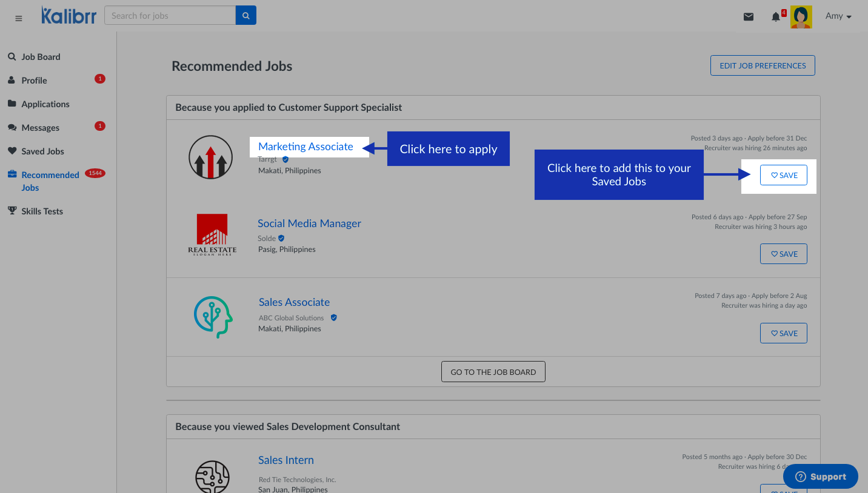The height and width of the screenshot is (493, 868).
Task: Click the Search for jobs field
Action: pos(170,16)
